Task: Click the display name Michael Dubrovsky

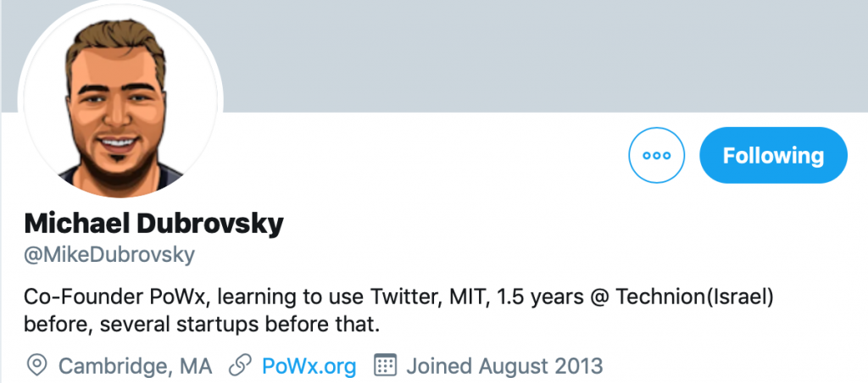Action: click(153, 224)
